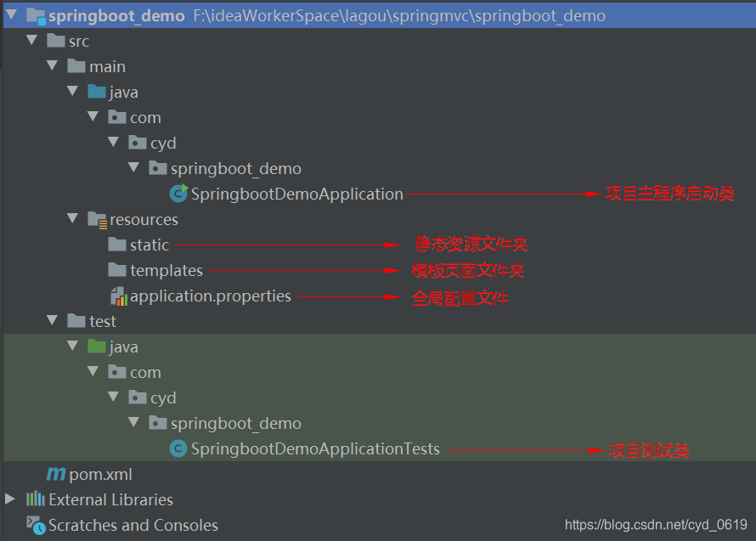The image size is (756, 541).
Task: Click the SpringbootDemoApplication runnable class icon
Action: pyautogui.click(x=178, y=194)
